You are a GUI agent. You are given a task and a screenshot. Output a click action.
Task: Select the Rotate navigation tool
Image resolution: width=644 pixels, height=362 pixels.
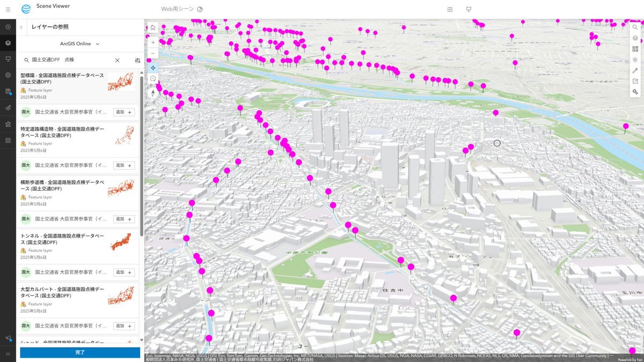click(153, 78)
